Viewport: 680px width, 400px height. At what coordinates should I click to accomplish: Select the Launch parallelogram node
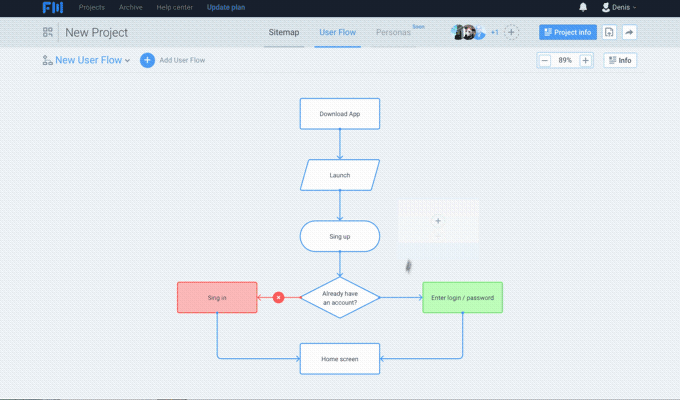click(x=340, y=175)
